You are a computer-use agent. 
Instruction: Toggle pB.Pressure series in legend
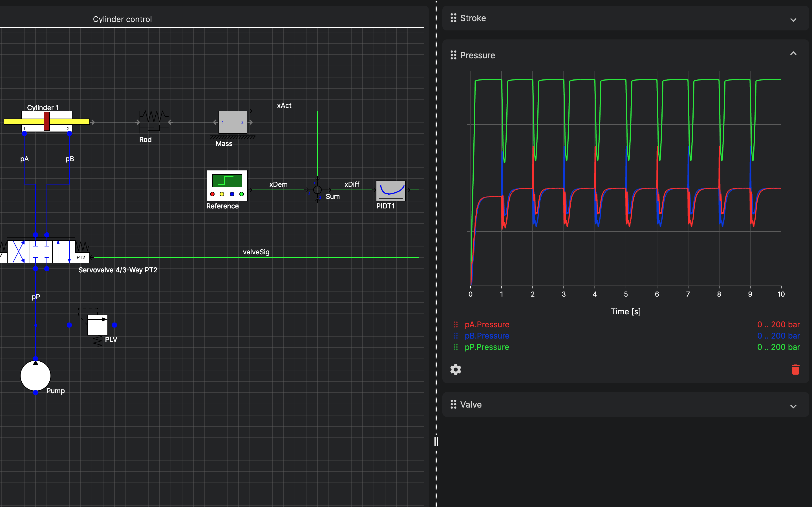487,336
